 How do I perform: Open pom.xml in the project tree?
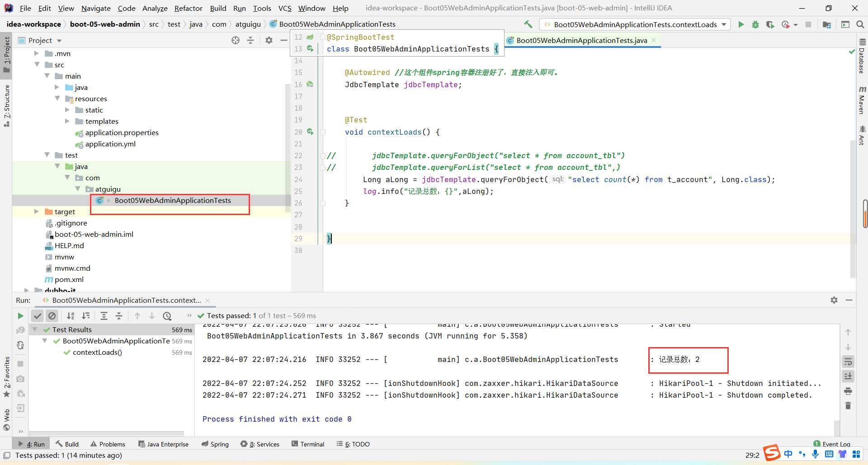[69, 279]
